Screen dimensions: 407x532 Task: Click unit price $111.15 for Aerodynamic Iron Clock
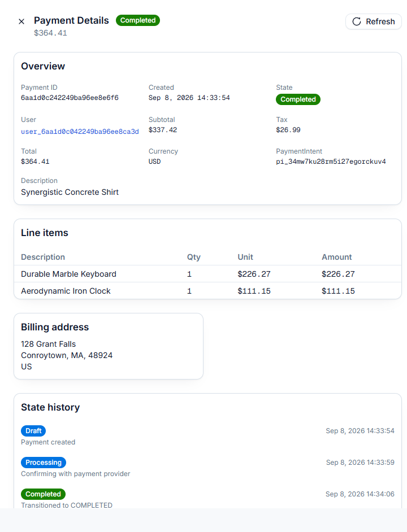click(254, 291)
